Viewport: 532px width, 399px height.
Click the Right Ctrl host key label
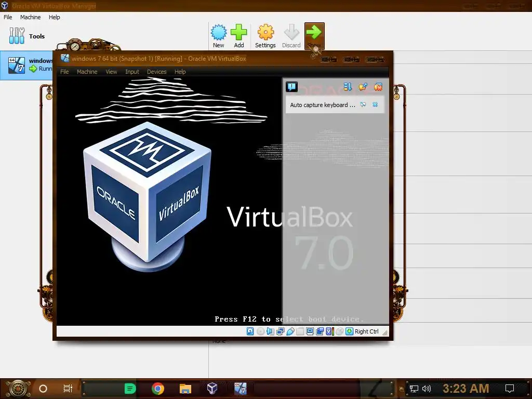coord(367,331)
